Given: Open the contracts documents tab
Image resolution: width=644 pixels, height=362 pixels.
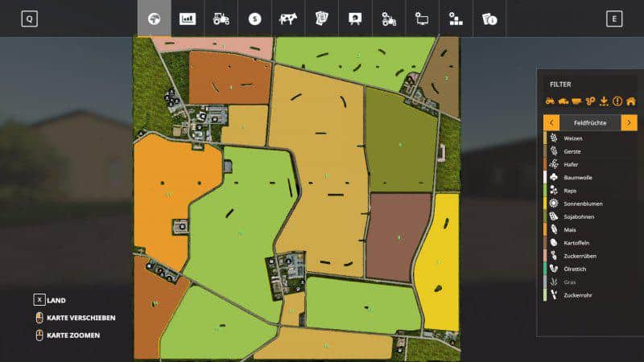Looking at the screenshot, I should tap(321, 19).
